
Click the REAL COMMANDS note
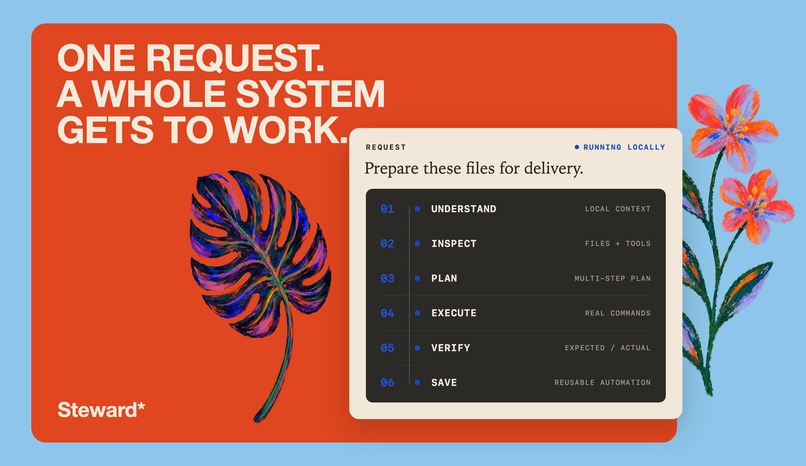point(617,313)
